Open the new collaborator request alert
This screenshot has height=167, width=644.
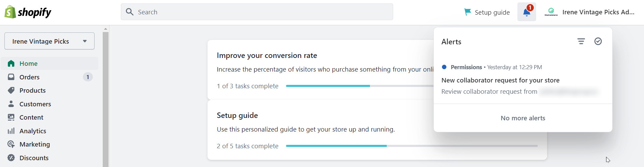click(x=523, y=81)
